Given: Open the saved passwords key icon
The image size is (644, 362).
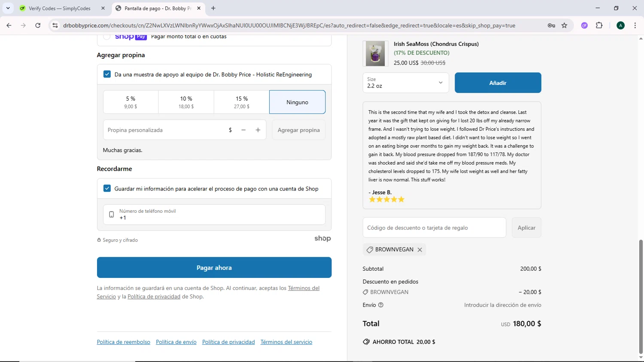Looking at the screenshot, I should point(551,25).
